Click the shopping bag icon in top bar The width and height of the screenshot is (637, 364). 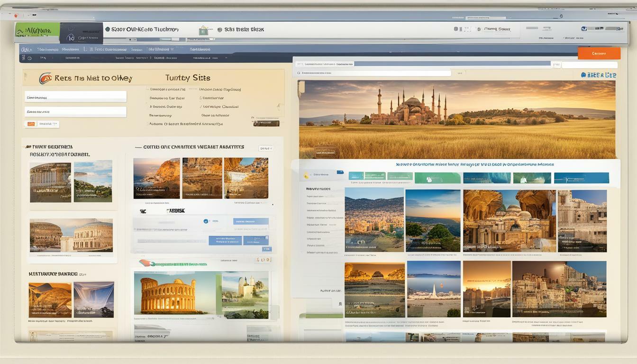point(203,30)
